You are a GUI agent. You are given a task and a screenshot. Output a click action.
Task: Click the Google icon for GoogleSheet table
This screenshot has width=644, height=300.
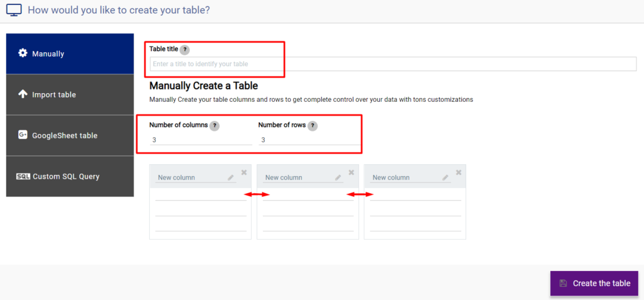click(x=23, y=135)
